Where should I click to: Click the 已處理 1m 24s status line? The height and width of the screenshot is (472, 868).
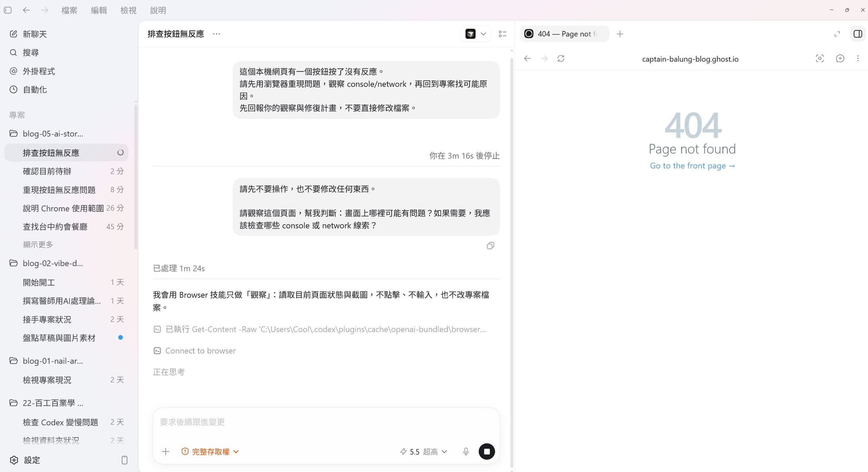(179, 268)
